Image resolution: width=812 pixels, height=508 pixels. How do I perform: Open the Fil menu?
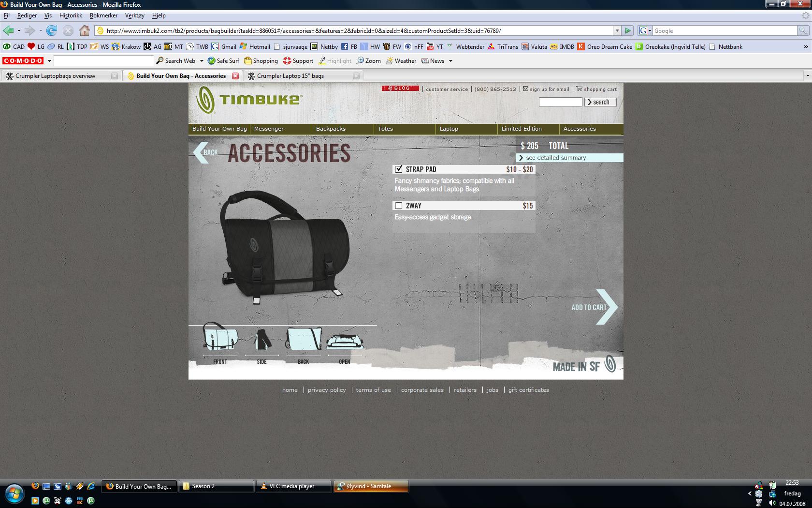point(7,15)
